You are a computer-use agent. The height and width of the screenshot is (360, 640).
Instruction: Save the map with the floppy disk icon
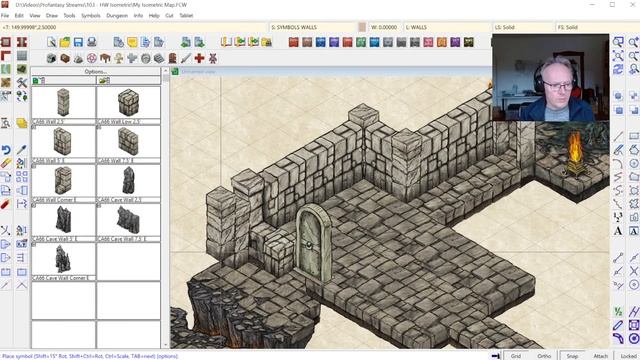[78, 42]
